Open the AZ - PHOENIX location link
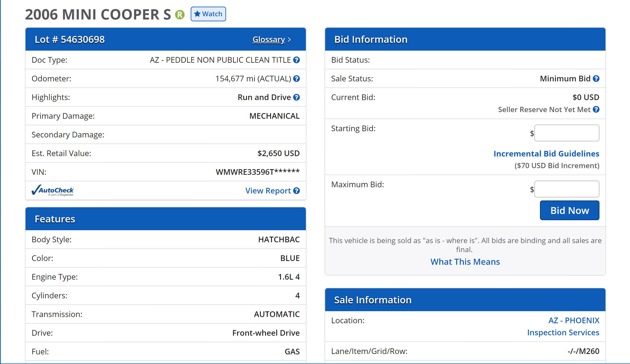 (x=574, y=321)
